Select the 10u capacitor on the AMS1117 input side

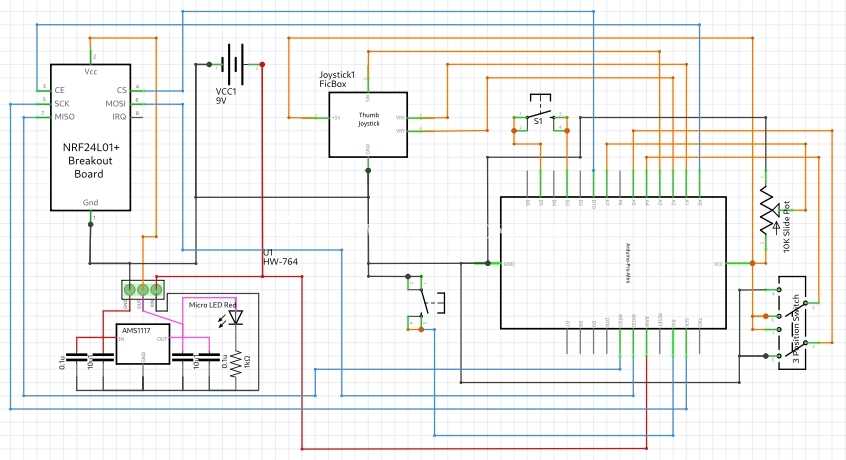pos(103,357)
